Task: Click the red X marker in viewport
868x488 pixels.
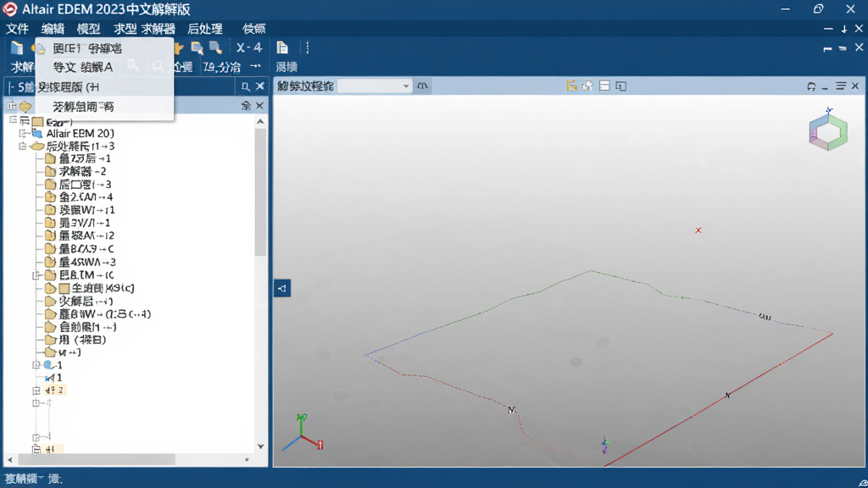Action: (x=698, y=230)
